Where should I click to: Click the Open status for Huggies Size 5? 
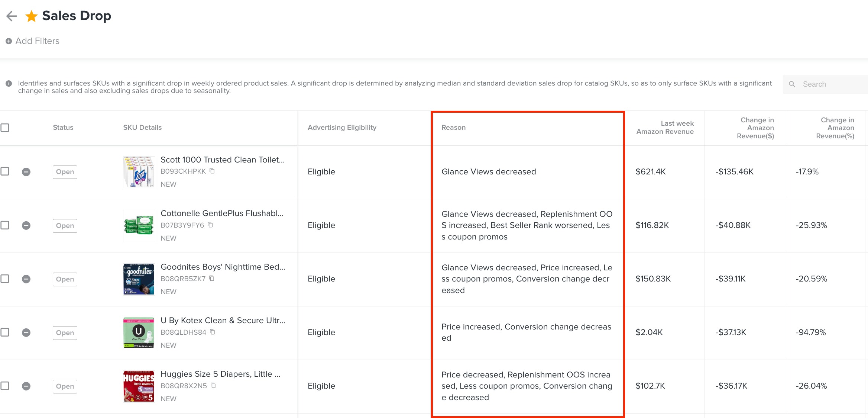65,386
